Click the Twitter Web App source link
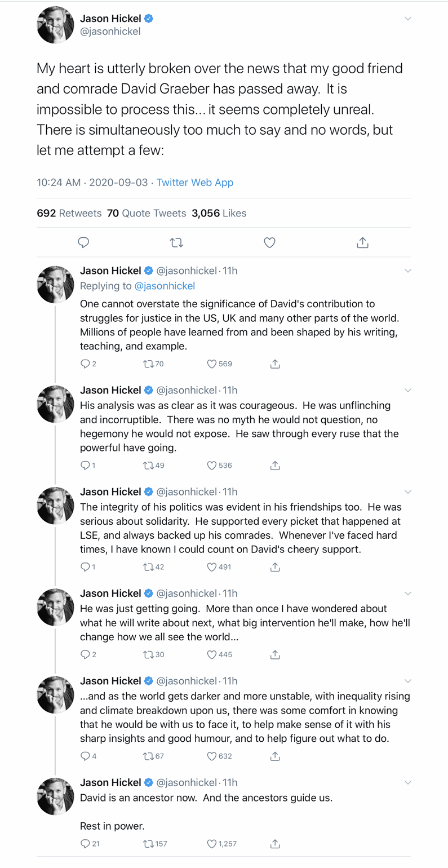This screenshot has width=448, height=868. [x=194, y=183]
